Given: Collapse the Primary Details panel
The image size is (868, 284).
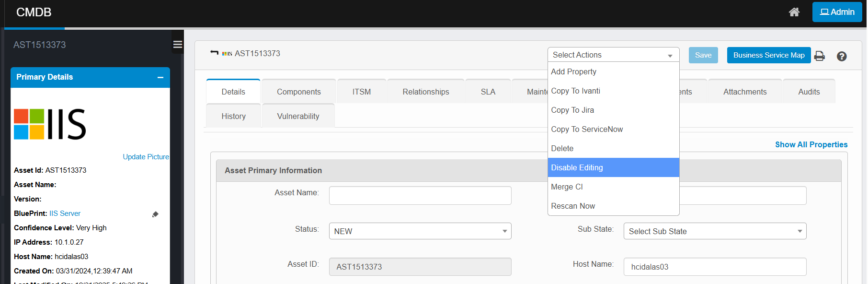Looking at the screenshot, I should tap(160, 77).
